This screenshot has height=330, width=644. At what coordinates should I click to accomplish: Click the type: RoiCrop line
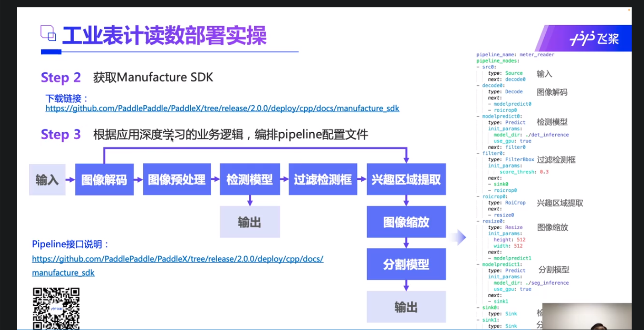click(x=507, y=203)
